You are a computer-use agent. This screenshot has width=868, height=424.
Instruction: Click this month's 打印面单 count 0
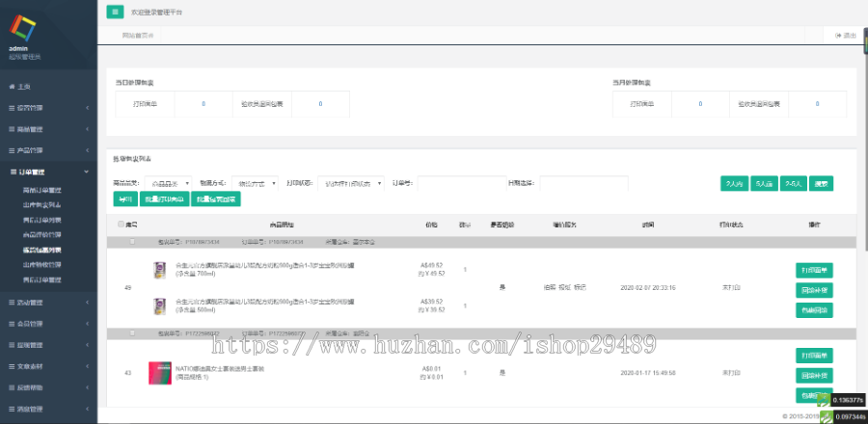700,104
